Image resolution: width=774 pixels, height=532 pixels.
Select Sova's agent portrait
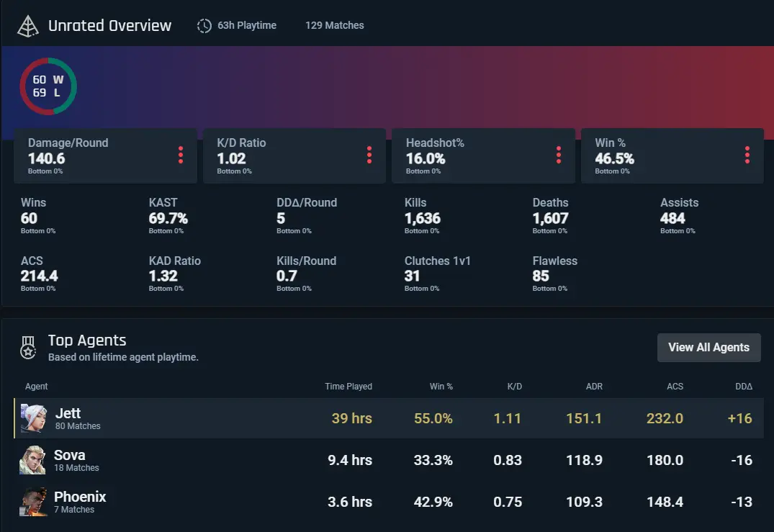[33, 460]
